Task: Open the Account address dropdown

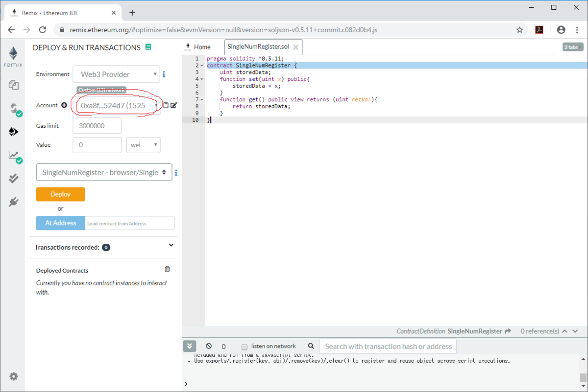Action: pyautogui.click(x=117, y=105)
